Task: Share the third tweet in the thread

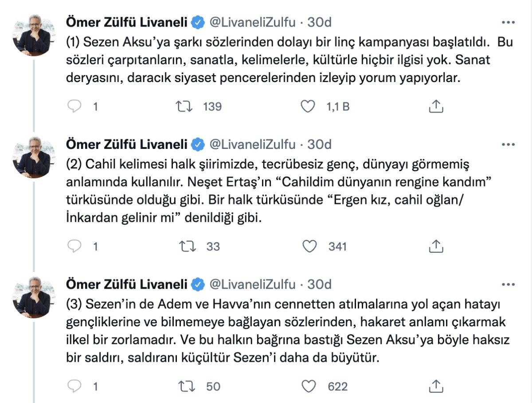Action: point(436,386)
